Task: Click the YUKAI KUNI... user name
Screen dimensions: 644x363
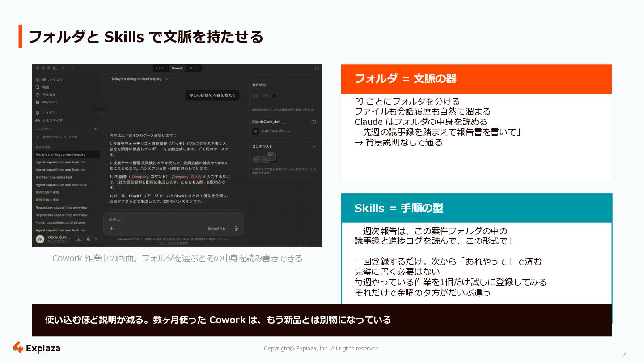Action: point(59,237)
